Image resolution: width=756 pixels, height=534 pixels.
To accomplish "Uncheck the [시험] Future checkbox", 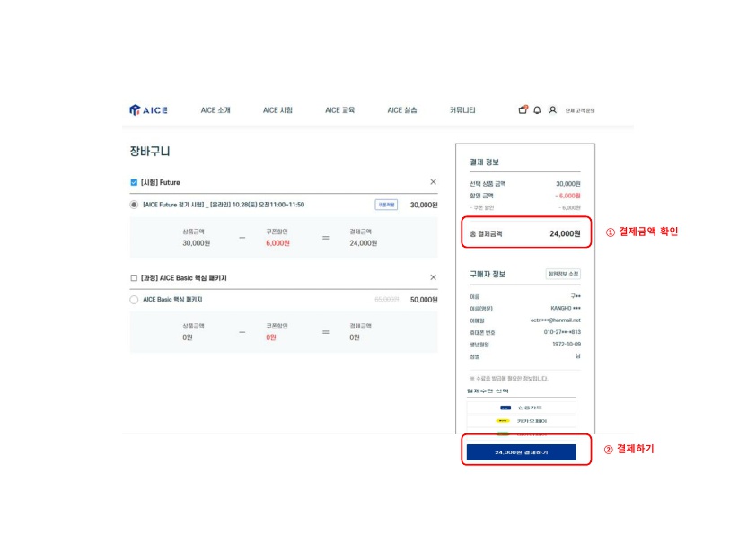I will click(134, 182).
